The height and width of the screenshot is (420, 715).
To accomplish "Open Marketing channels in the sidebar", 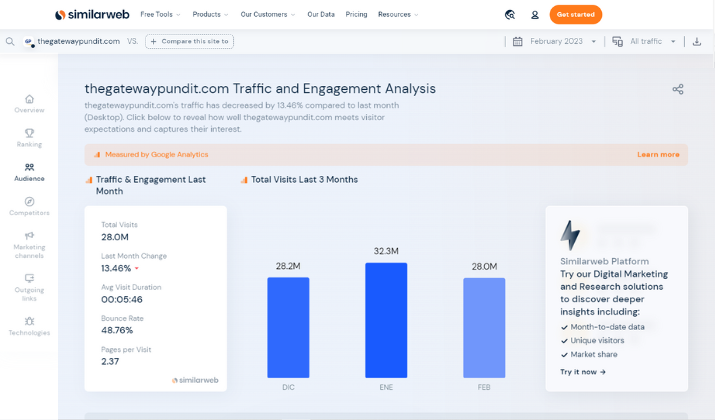I will click(29, 245).
